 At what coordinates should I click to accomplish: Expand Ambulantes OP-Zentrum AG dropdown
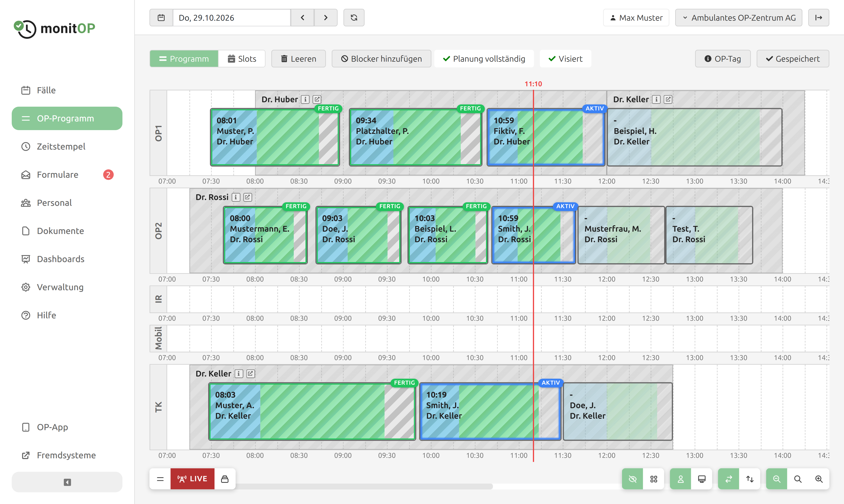(x=739, y=18)
